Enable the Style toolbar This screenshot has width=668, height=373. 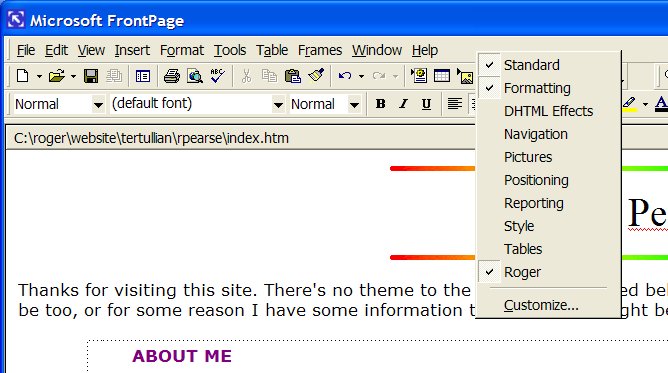549,226
